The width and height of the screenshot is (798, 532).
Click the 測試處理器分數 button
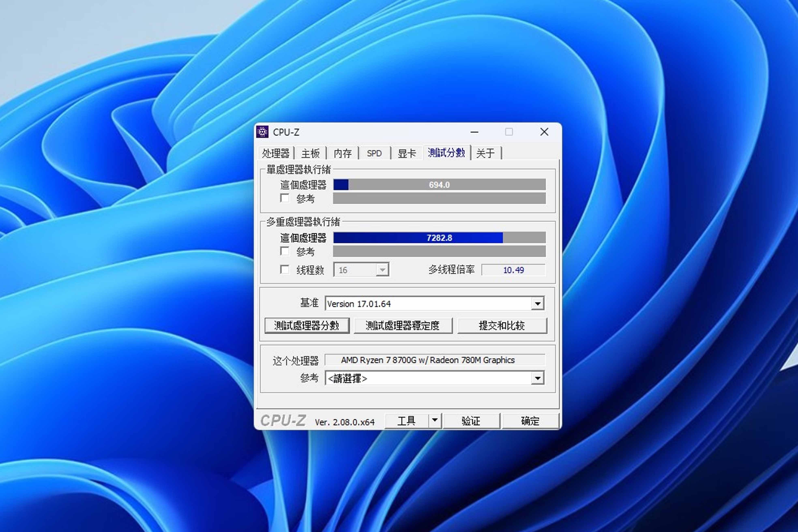[307, 326]
